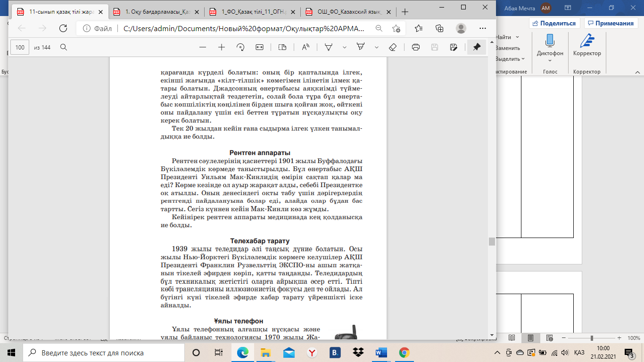The width and height of the screenshot is (644, 362).
Task: Print the PDF document
Action: click(x=416, y=47)
